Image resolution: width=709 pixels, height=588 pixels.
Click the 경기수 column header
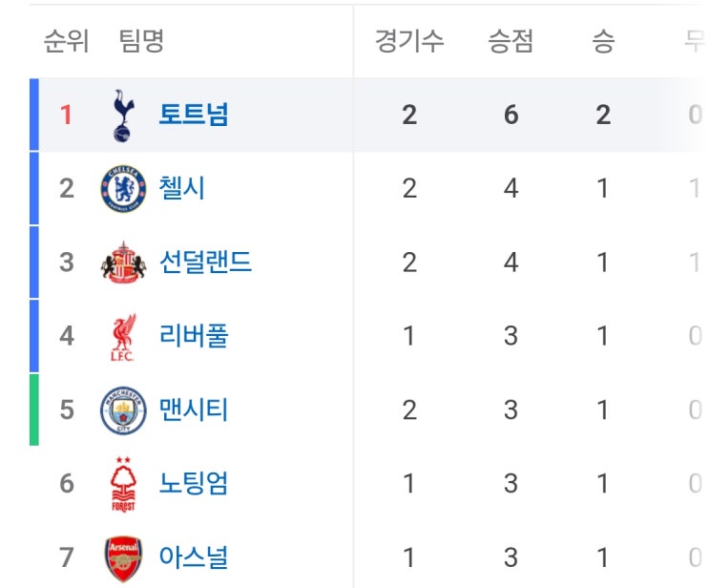[409, 41]
